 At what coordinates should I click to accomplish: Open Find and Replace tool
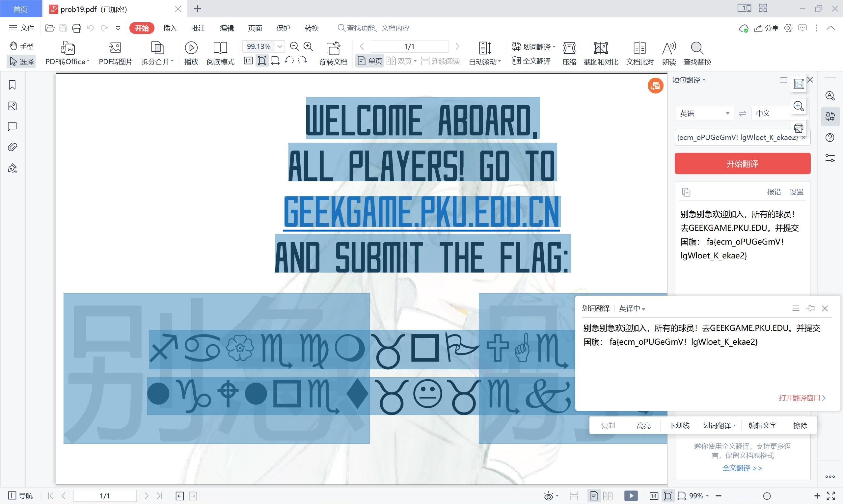(697, 48)
